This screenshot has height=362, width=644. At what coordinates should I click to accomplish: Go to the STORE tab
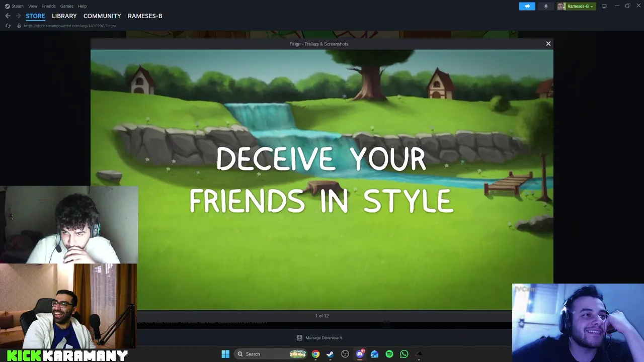tap(35, 16)
